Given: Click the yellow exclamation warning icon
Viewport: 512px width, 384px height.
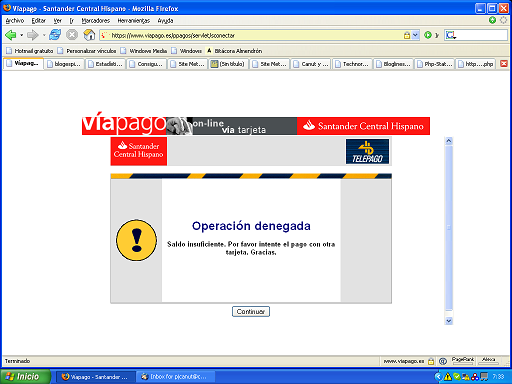Looking at the screenshot, I should coord(137,240).
